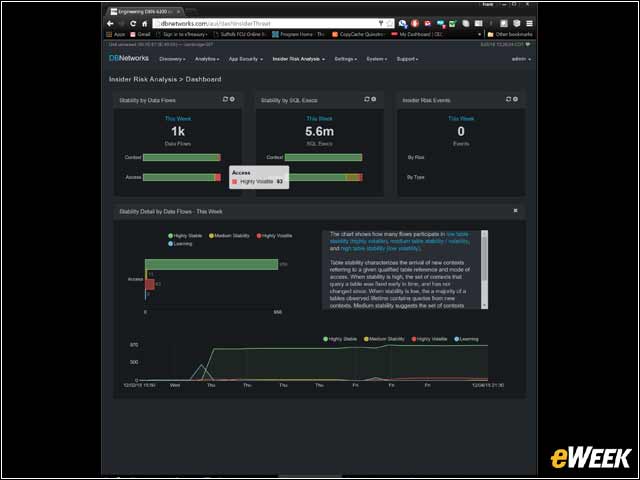
Task: Close the Stability Detail by Data Flows panel
Action: coord(516,211)
